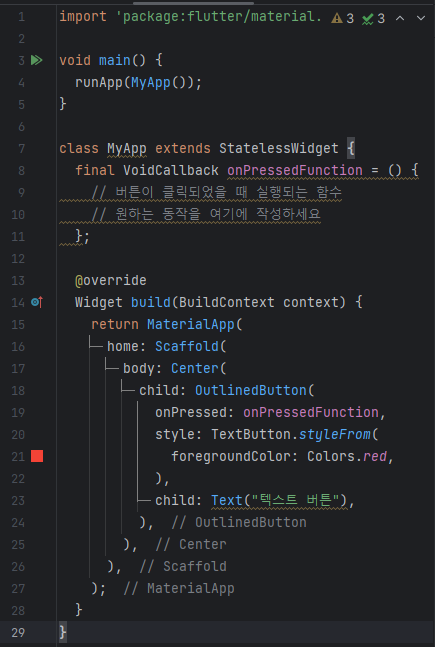Click the build method name
Viewport: 435px width, 647px height.
pos(151,302)
